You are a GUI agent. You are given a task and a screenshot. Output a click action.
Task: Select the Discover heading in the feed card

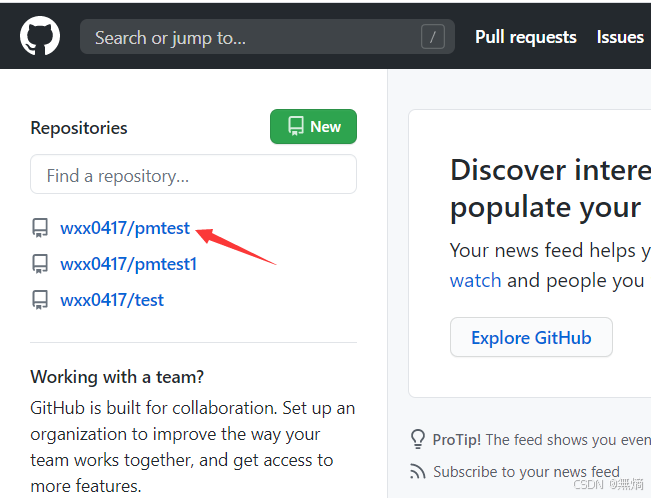coord(551,189)
